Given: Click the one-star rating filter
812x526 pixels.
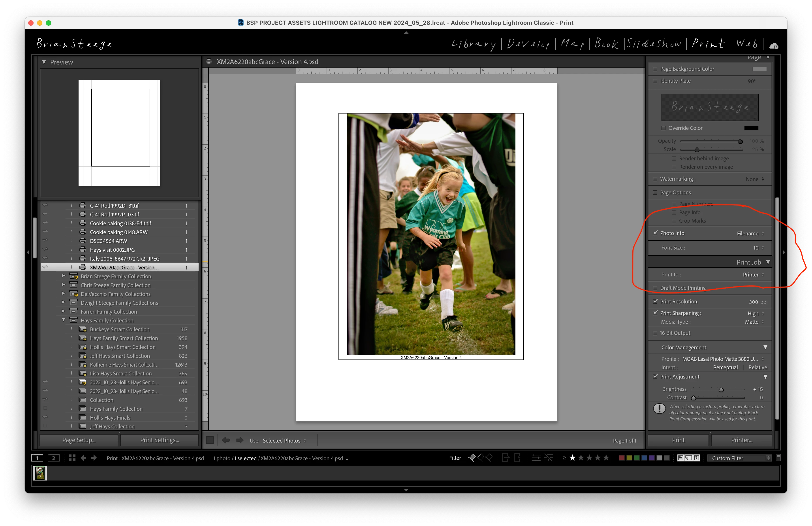Looking at the screenshot, I should pos(573,458).
